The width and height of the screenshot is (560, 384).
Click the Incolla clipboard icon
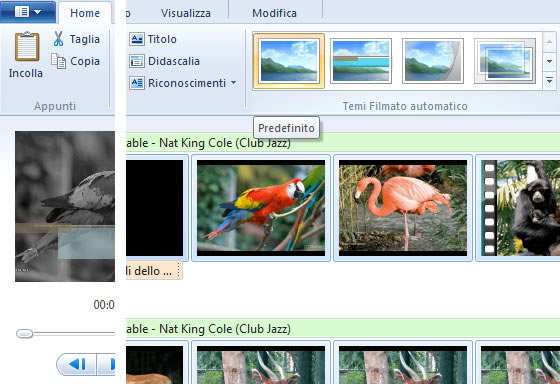[x=27, y=46]
